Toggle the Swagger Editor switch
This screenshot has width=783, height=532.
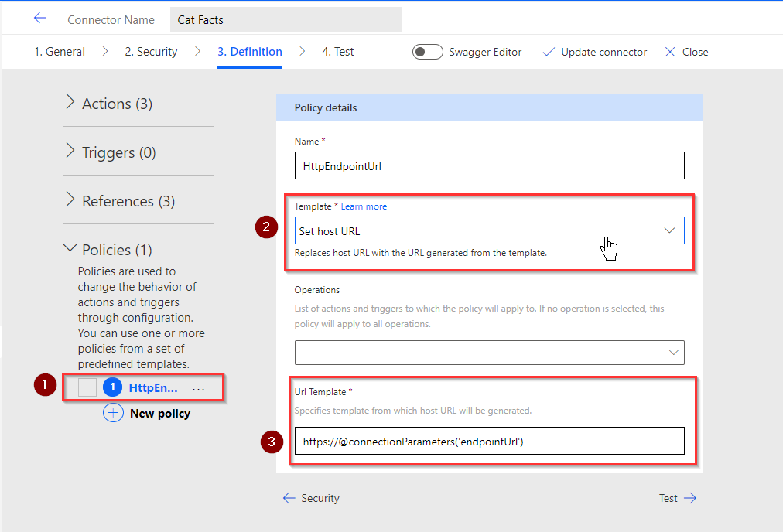point(427,52)
